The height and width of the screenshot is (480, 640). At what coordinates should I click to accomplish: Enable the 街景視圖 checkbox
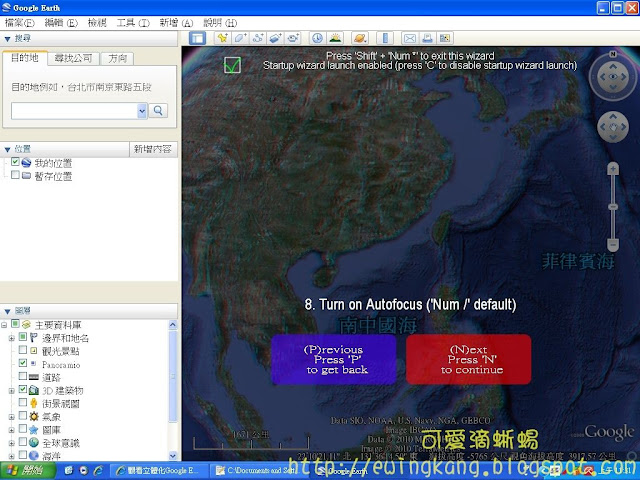tap(23, 402)
